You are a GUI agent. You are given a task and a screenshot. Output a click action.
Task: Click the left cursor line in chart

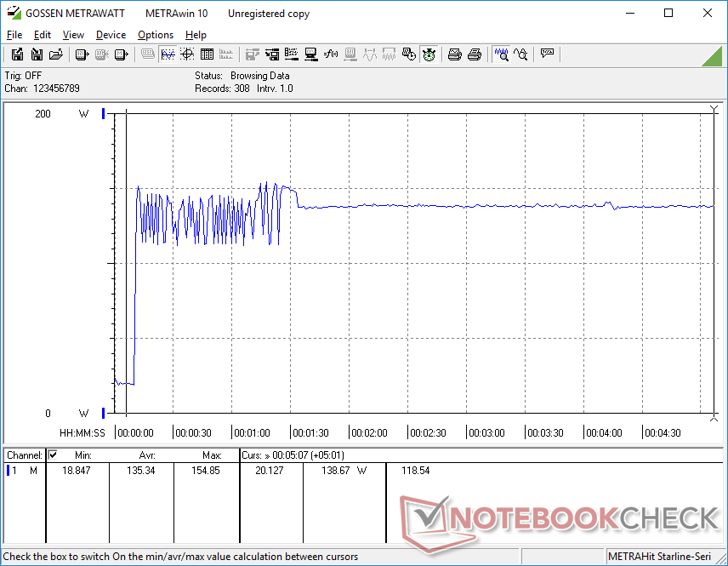coord(126,262)
